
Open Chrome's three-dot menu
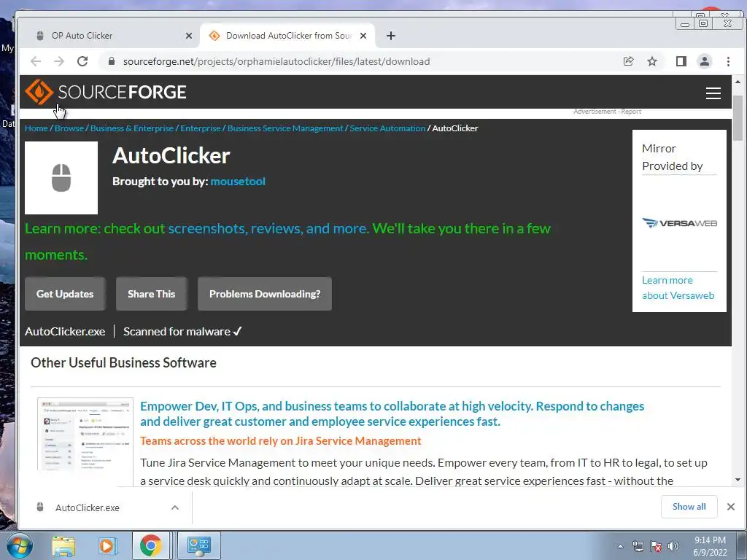pos(728,61)
